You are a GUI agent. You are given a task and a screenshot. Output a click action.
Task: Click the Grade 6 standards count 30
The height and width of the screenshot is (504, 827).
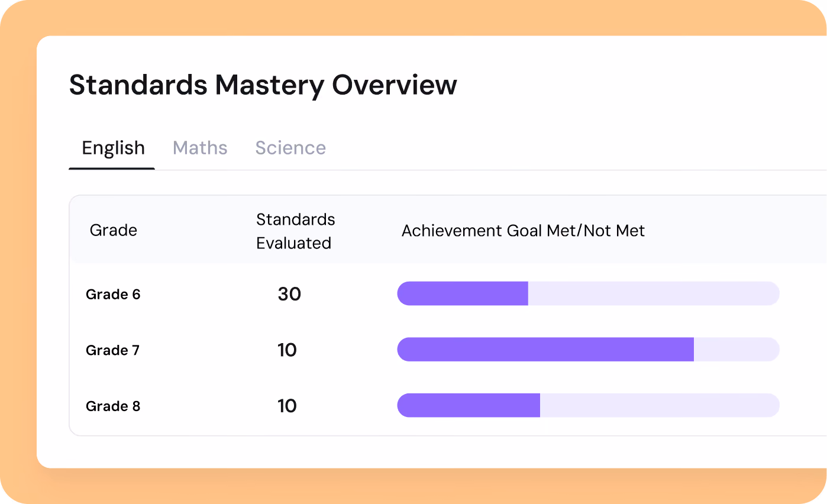289,294
